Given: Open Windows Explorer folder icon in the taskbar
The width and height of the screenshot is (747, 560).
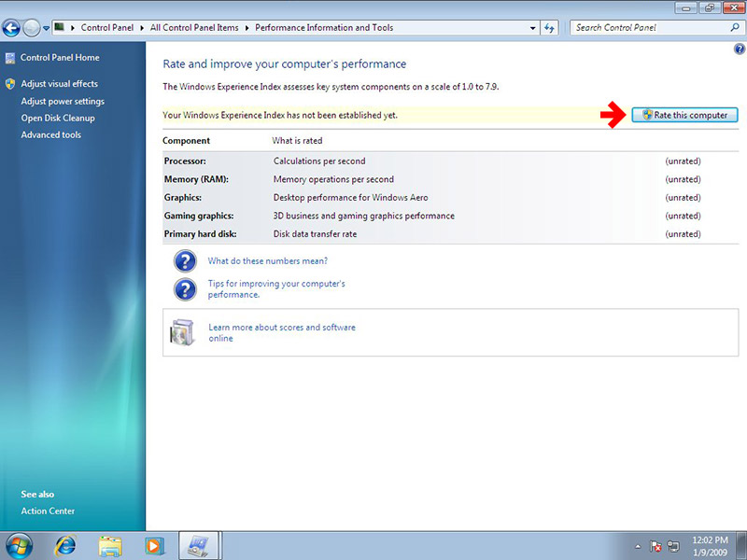Looking at the screenshot, I should point(110,544).
